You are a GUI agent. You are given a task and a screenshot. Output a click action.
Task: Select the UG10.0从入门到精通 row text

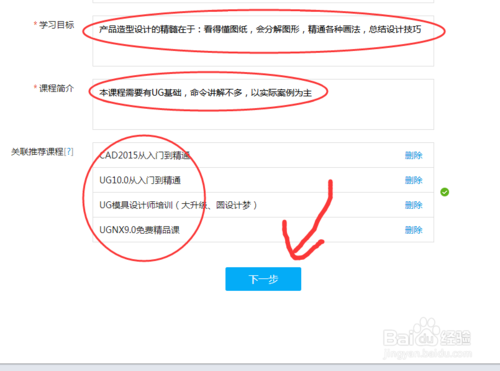tap(140, 180)
